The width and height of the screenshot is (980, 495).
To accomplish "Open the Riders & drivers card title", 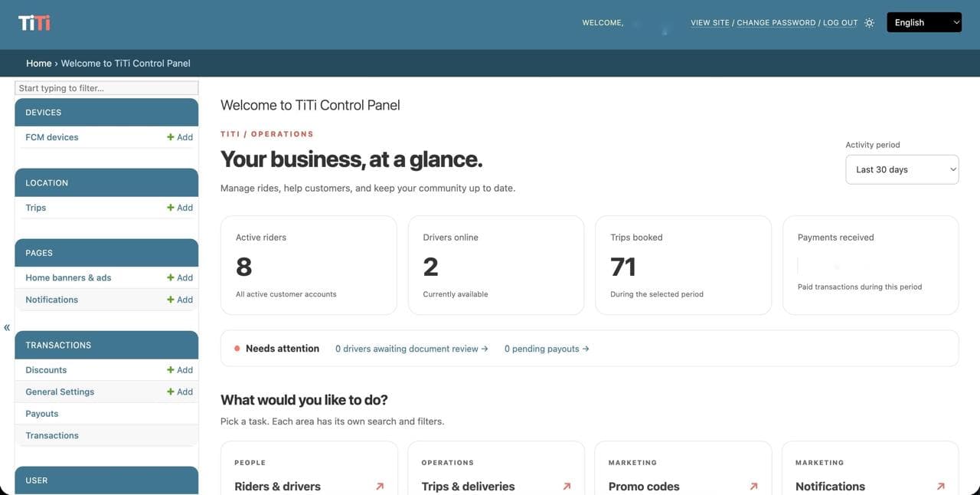I will pos(277,487).
